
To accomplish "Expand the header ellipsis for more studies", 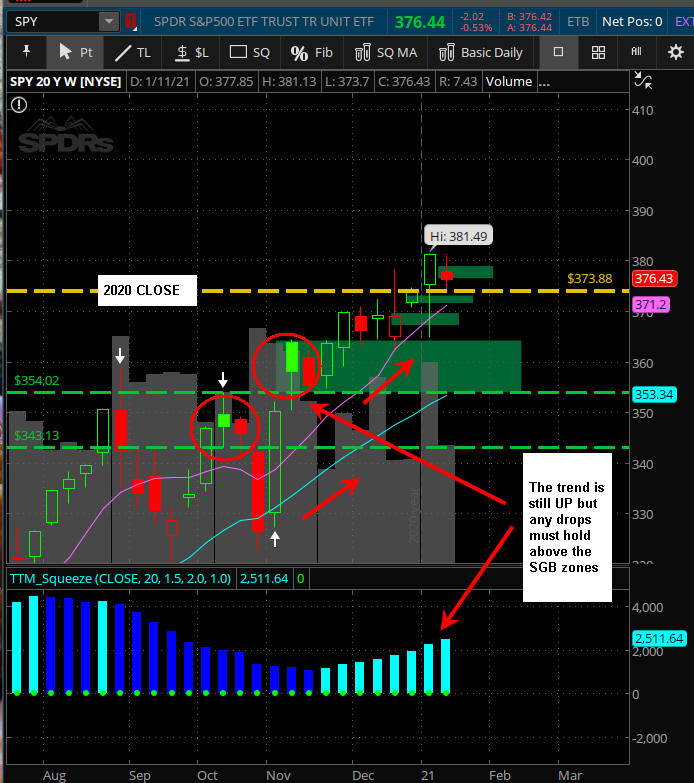I will click(x=544, y=82).
